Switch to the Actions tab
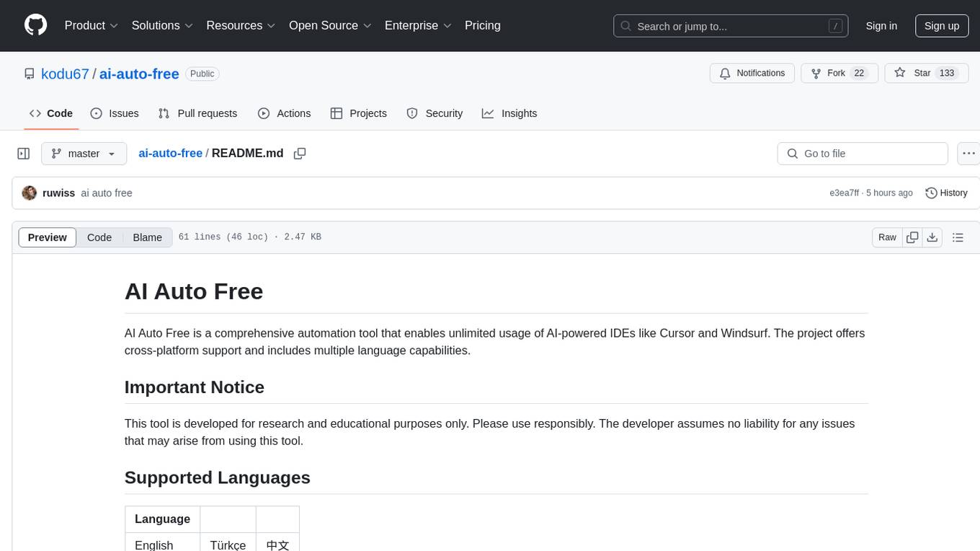980x551 pixels. 285,113
